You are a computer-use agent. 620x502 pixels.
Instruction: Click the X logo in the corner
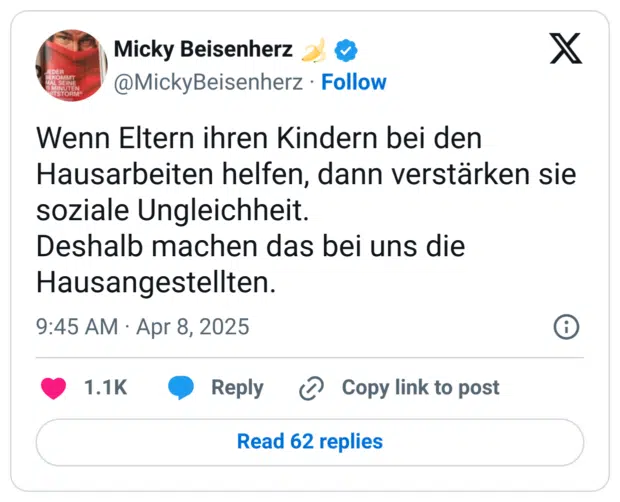(x=566, y=48)
